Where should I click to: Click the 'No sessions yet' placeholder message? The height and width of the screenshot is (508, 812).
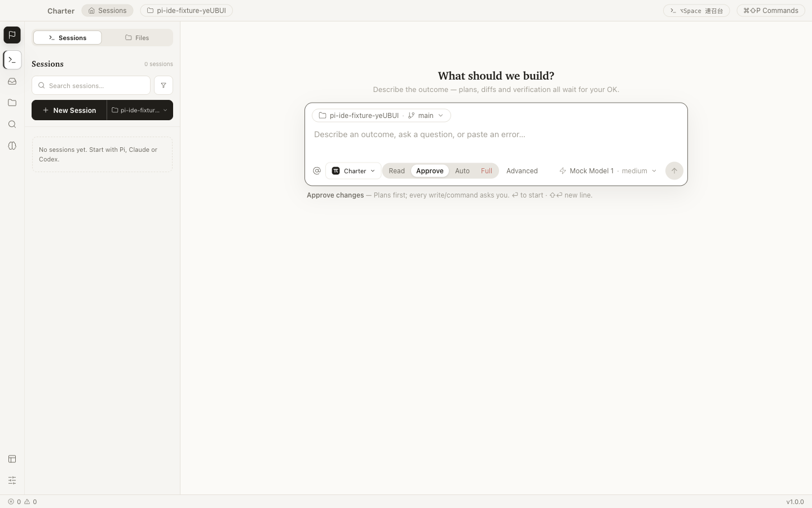[x=102, y=154]
